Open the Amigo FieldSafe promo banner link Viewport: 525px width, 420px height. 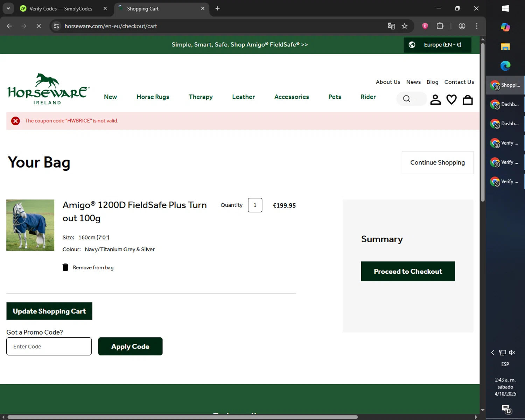tap(240, 44)
